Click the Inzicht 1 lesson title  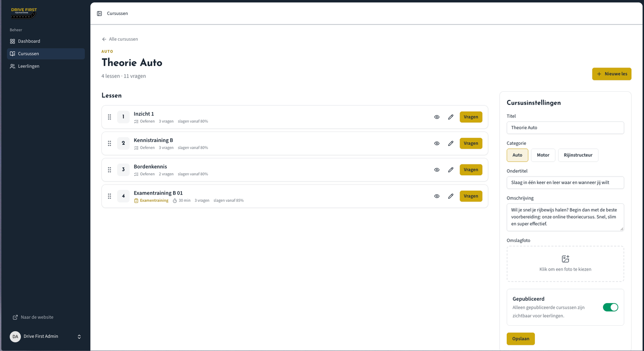[x=144, y=114]
